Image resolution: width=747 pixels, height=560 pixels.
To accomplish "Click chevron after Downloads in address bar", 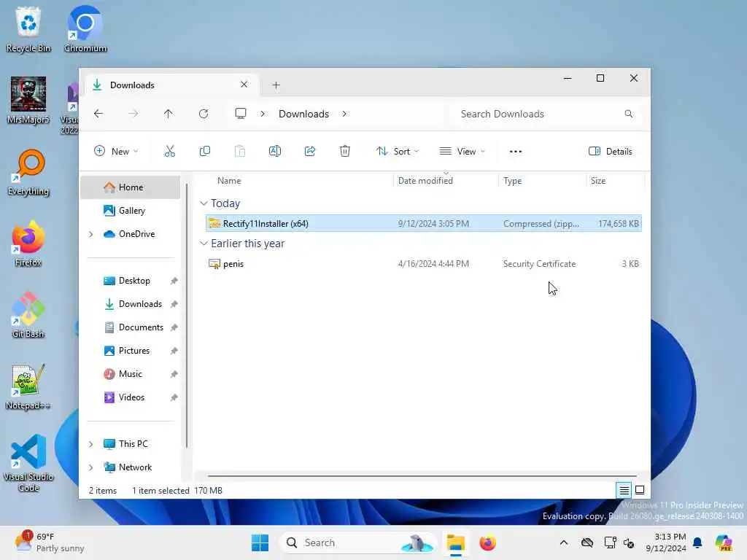I will point(344,114).
